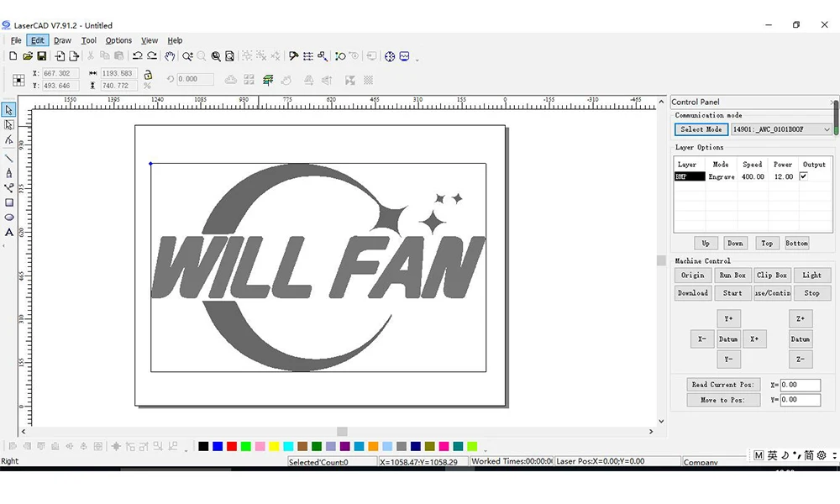Expand the main toolbar overflow arrow
The width and height of the screenshot is (840, 504).
pos(417,60)
